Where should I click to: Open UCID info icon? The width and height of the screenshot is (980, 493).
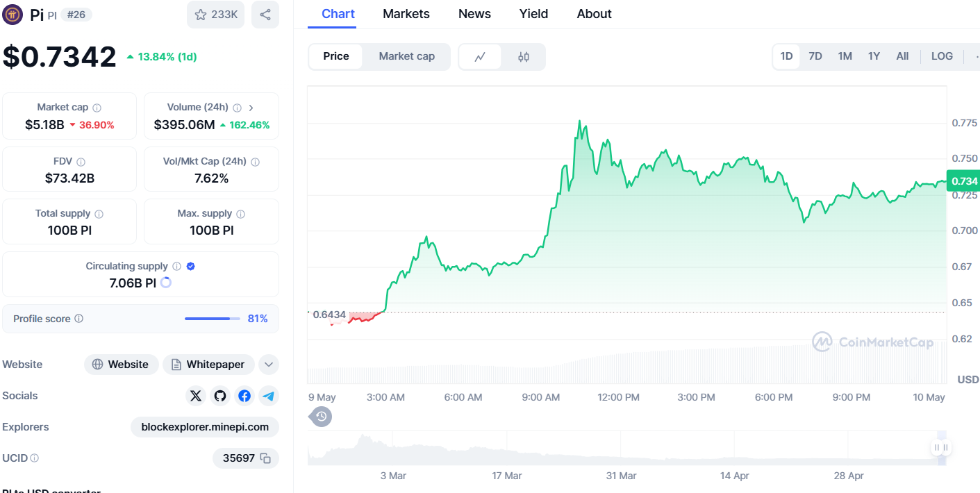(35, 458)
